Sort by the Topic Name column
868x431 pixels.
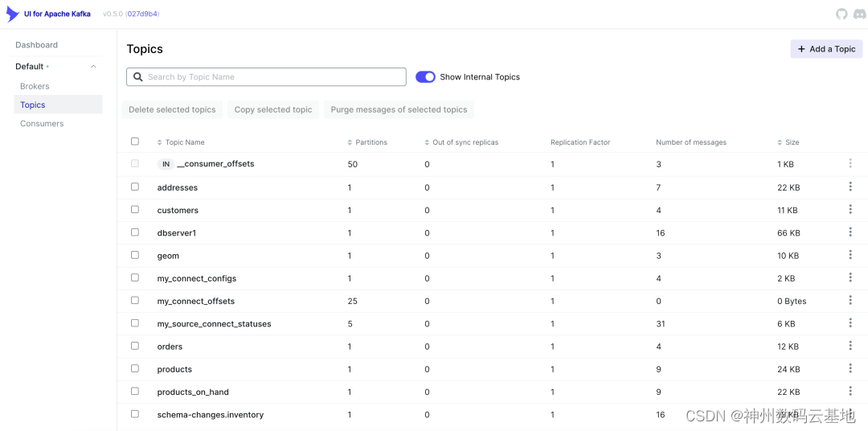181,142
